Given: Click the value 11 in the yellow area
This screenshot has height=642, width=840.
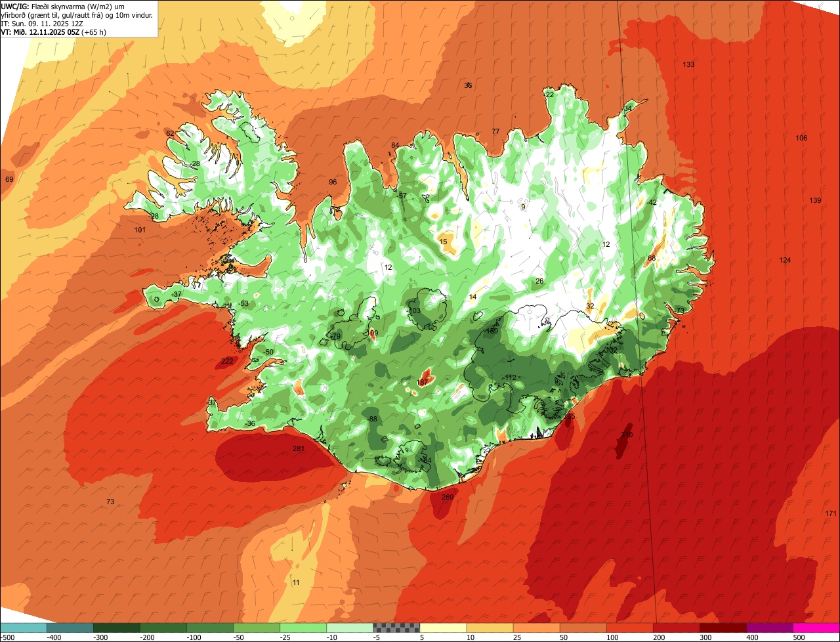Looking at the screenshot, I should click(x=296, y=582).
